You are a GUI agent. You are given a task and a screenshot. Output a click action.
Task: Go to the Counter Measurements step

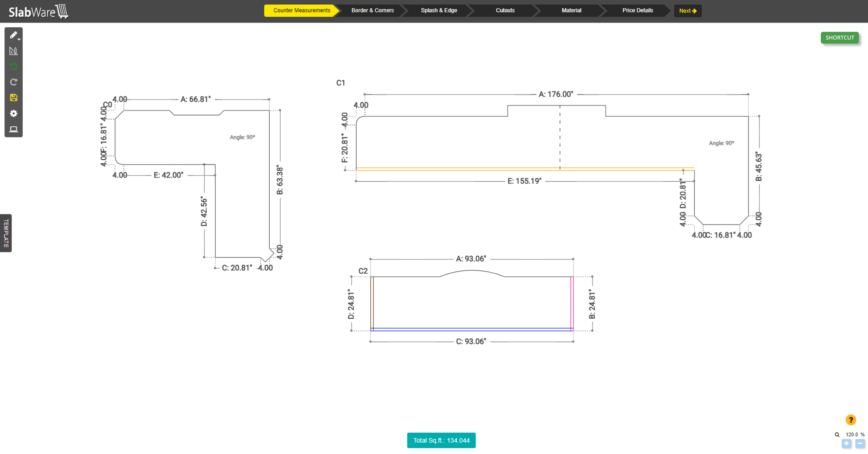(x=302, y=10)
